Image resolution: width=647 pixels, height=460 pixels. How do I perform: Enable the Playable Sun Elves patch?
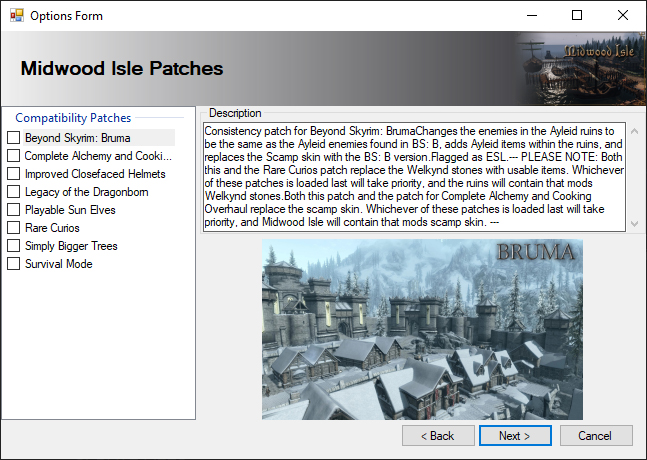click(x=13, y=210)
